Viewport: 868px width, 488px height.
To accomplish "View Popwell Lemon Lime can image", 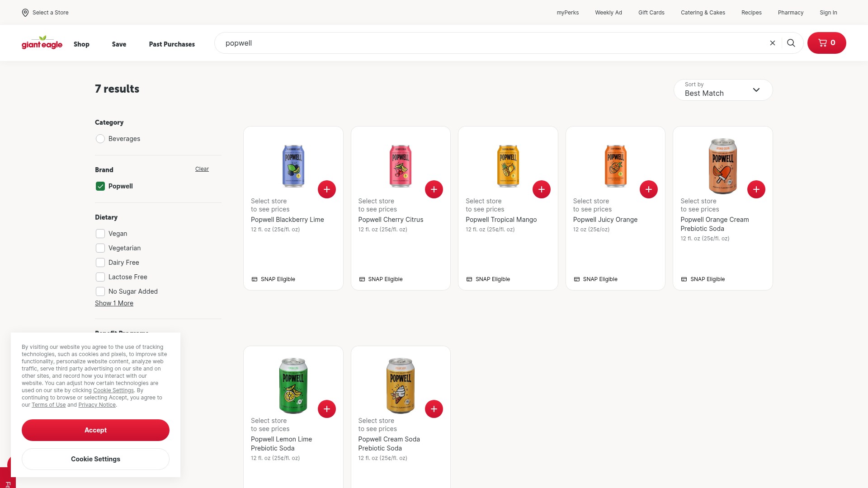I will pyautogui.click(x=293, y=385).
